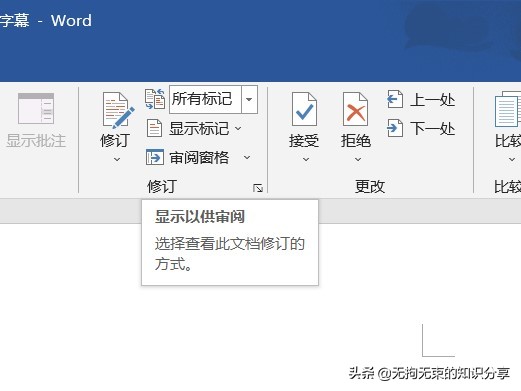Click the 上一处 previous change icon

[x=395, y=99]
